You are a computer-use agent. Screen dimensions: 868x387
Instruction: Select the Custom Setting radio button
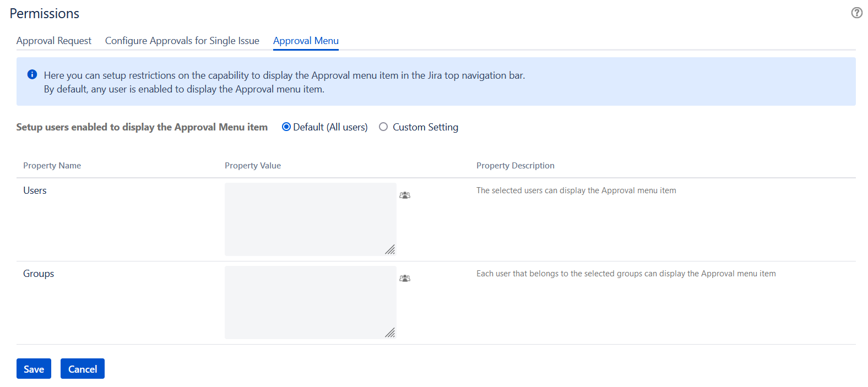click(383, 127)
